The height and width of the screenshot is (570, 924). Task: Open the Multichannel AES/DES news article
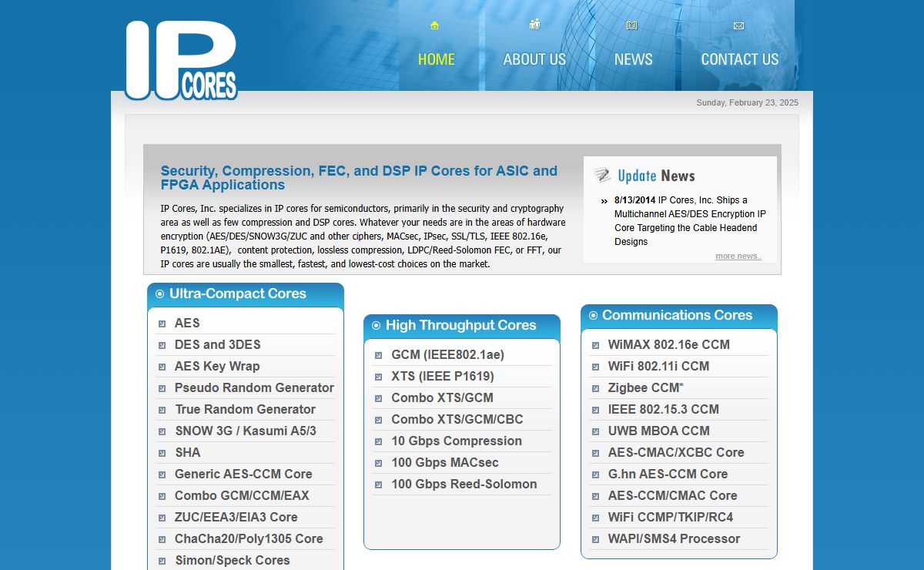tap(690, 220)
